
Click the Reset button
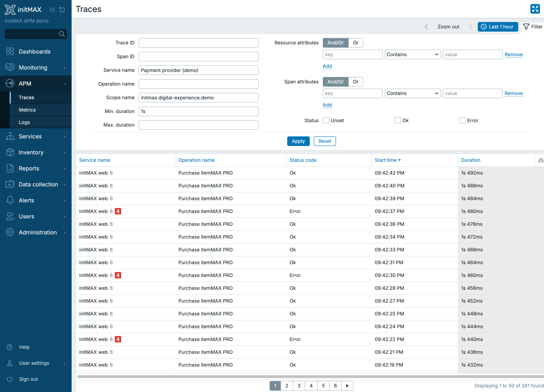(x=325, y=141)
